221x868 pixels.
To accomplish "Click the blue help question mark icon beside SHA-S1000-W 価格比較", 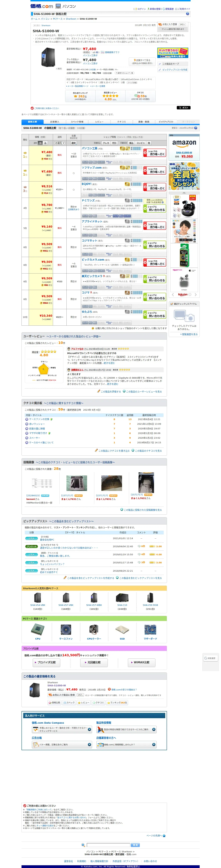I will tap(188, 14).
